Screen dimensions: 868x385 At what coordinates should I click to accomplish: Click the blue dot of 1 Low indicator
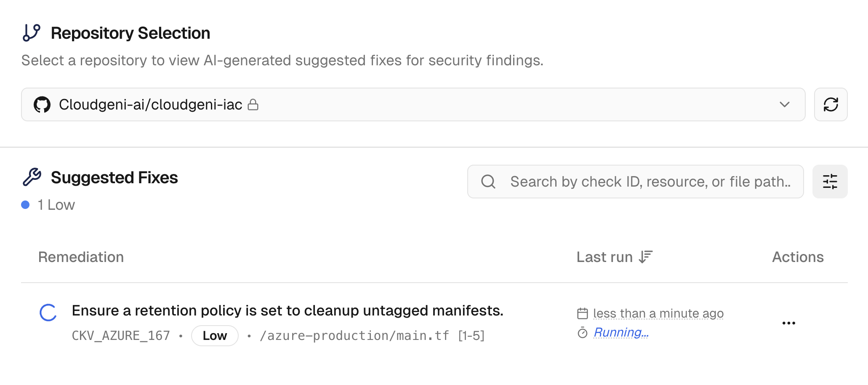coord(25,205)
